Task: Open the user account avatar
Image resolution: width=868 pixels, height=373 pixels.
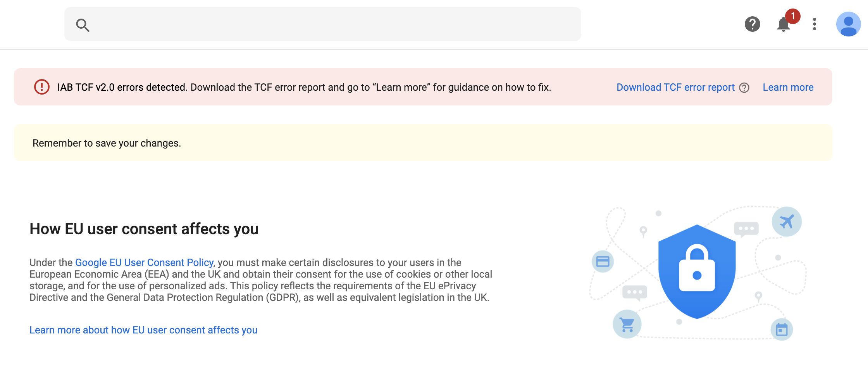Action: [x=848, y=24]
